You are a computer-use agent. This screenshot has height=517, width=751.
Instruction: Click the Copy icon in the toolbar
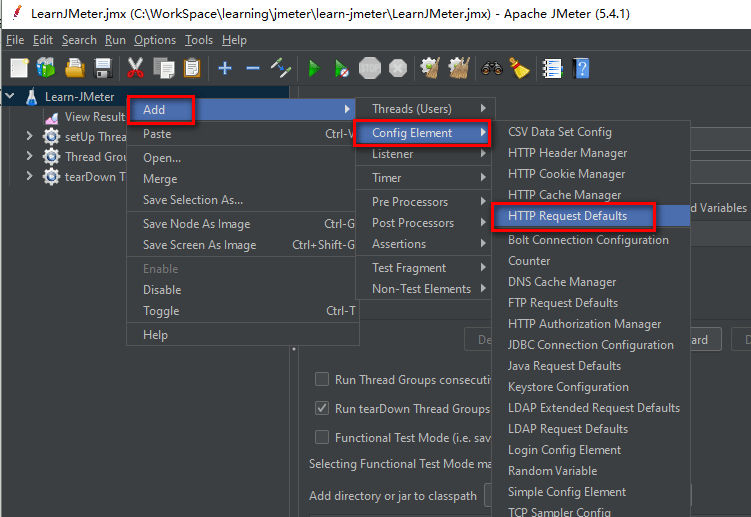[164, 68]
